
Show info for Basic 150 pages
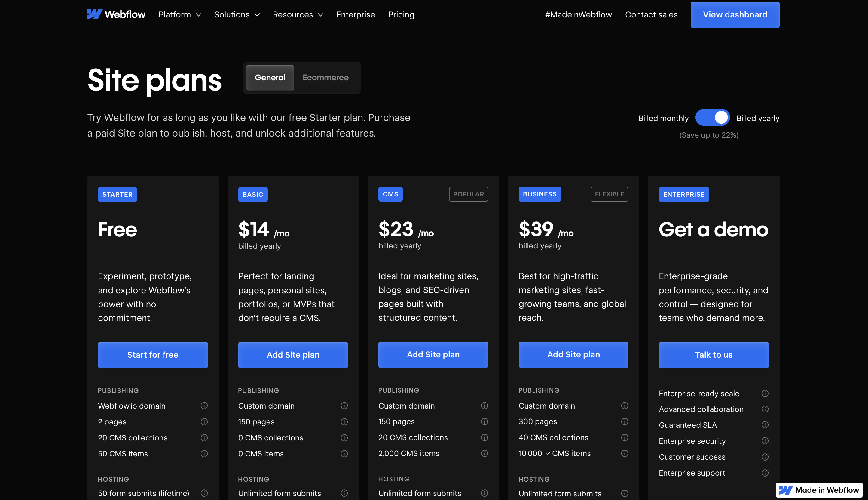pos(344,422)
